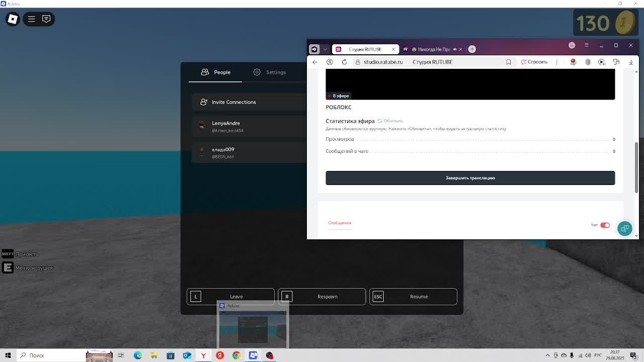Reload the RUTUBE studio page
This screenshot has height=362, width=644.
tap(344, 62)
